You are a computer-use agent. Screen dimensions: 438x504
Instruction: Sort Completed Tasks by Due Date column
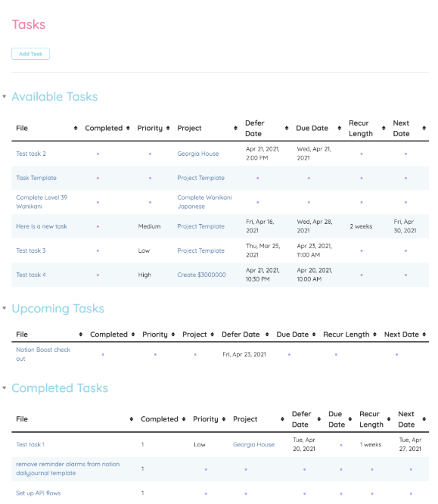[x=350, y=418]
